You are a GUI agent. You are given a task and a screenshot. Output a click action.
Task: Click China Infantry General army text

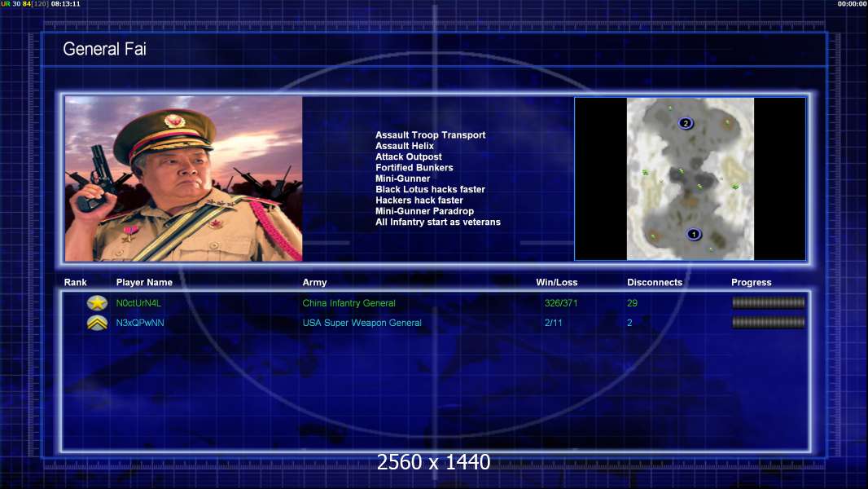pyautogui.click(x=349, y=303)
